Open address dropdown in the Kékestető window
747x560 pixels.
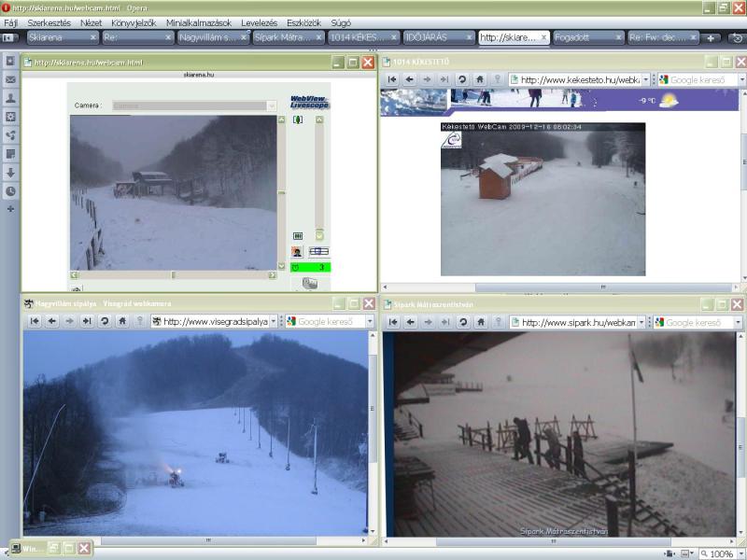coord(646,80)
